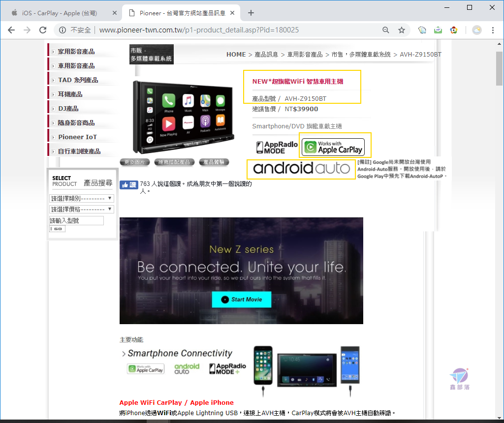Bookmark this page with the star icon
The image size is (504, 423).
pos(402,30)
